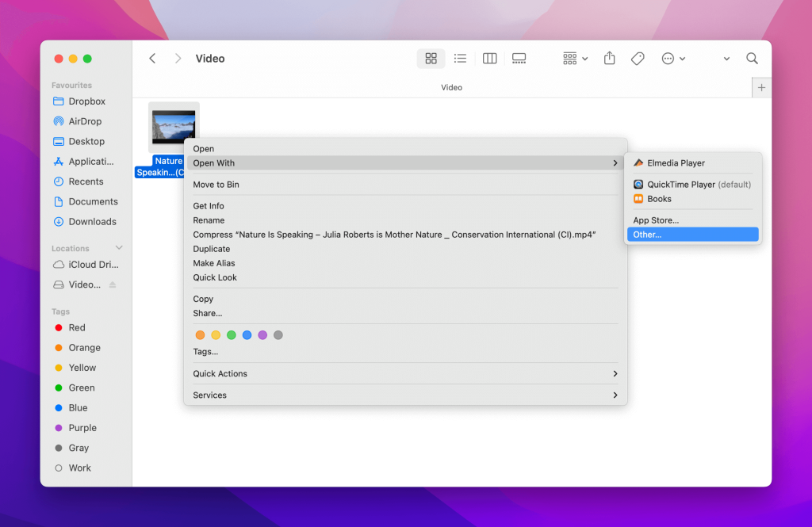Click the Tags toolbar icon
The image size is (812, 527).
click(x=638, y=58)
